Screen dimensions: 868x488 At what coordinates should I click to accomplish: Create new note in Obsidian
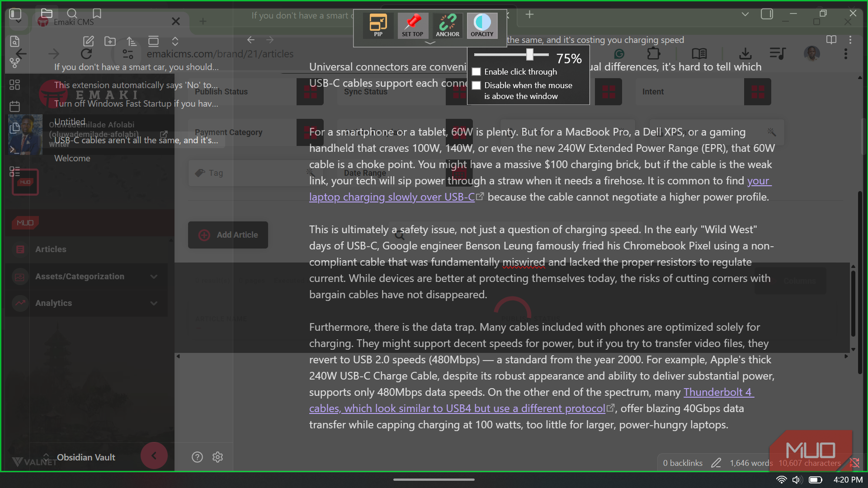point(89,41)
